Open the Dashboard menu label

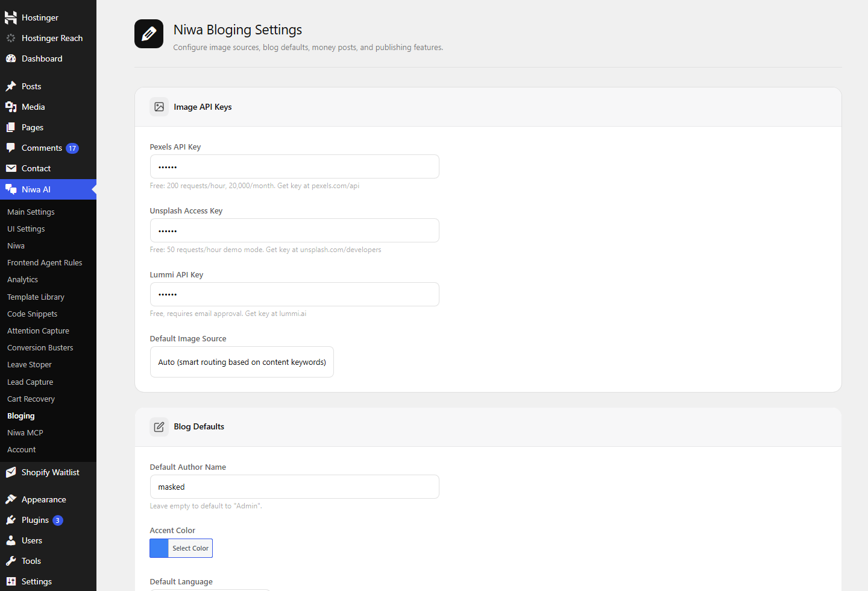coord(42,58)
